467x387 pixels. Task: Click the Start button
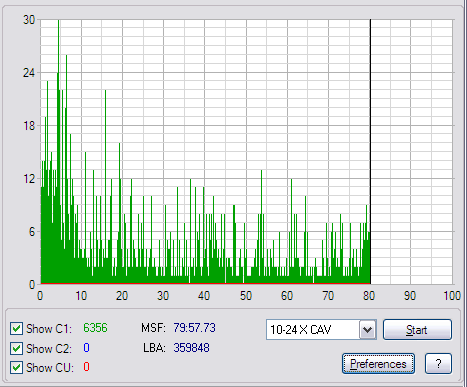[x=417, y=330]
